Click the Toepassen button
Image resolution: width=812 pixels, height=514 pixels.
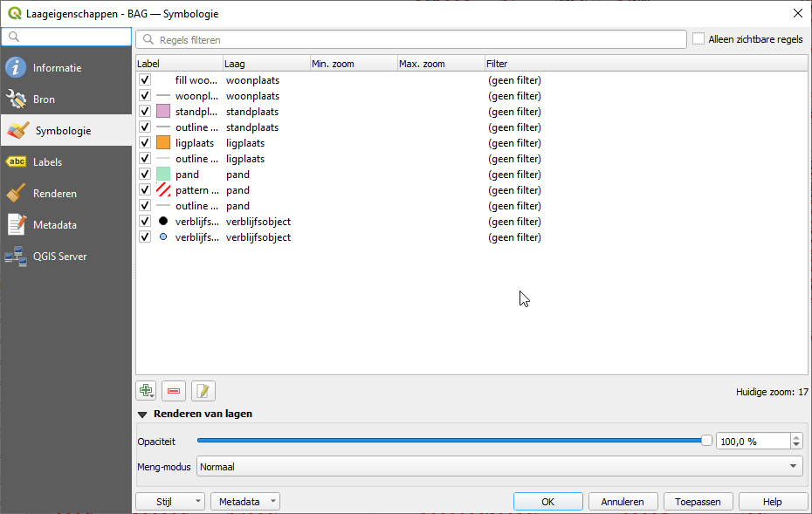pos(698,502)
